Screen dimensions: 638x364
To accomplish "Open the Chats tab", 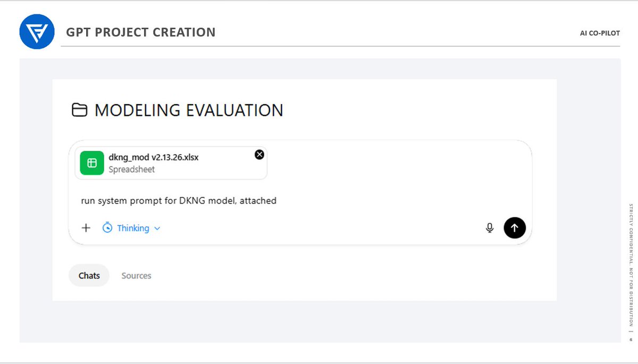I will [89, 276].
